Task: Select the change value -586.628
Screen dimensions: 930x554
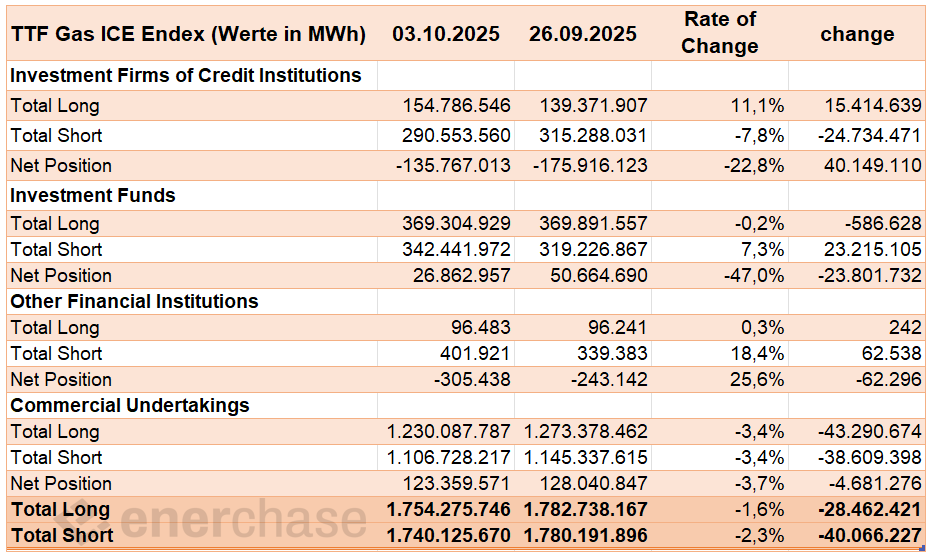Action: (x=884, y=224)
